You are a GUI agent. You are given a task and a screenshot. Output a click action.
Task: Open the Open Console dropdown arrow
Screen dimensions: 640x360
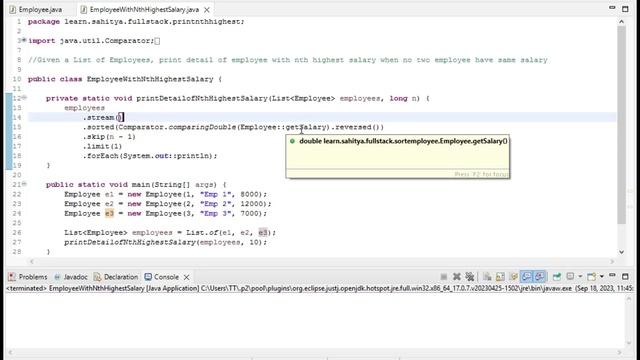pos(602,277)
